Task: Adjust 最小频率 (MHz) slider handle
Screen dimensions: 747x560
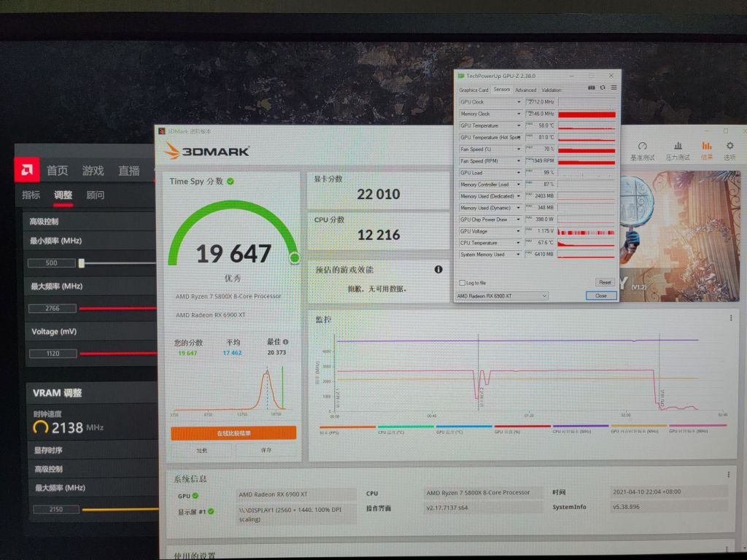Action: tap(82, 263)
